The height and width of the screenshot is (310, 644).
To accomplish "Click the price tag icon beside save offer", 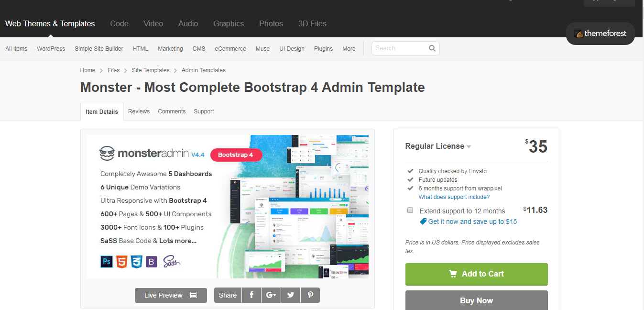I will [x=423, y=221].
